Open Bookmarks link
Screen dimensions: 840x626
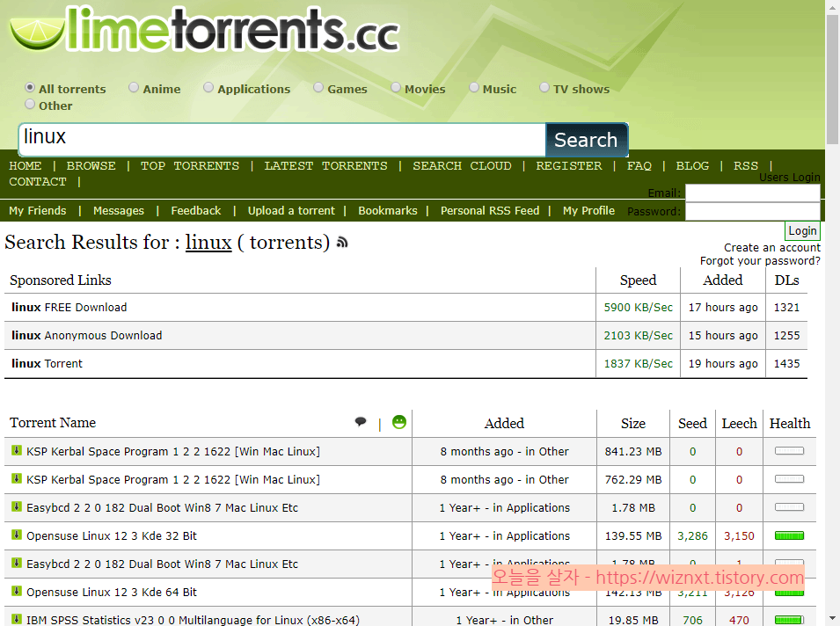pos(387,210)
